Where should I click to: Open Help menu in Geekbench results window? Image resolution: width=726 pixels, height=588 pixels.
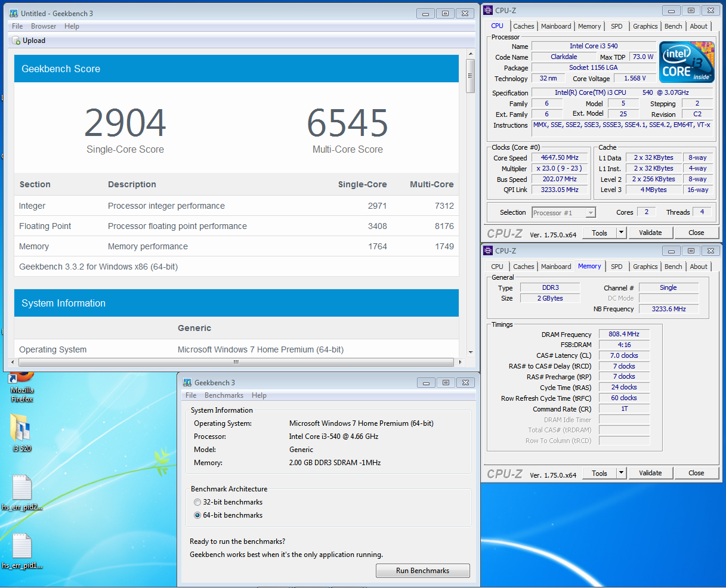72,26
